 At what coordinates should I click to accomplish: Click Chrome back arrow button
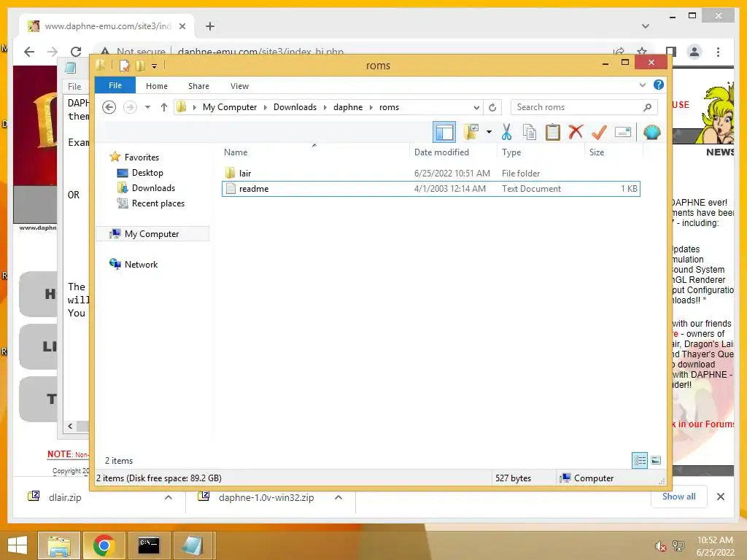(x=29, y=52)
